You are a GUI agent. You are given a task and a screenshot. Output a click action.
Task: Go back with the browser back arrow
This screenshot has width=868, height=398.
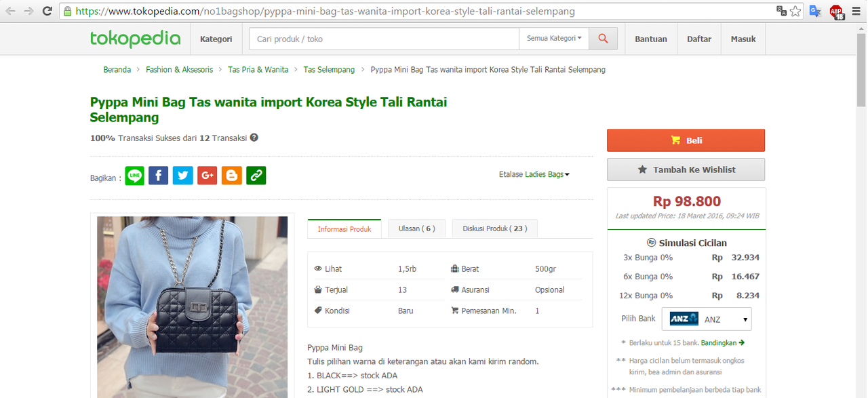click(x=11, y=11)
